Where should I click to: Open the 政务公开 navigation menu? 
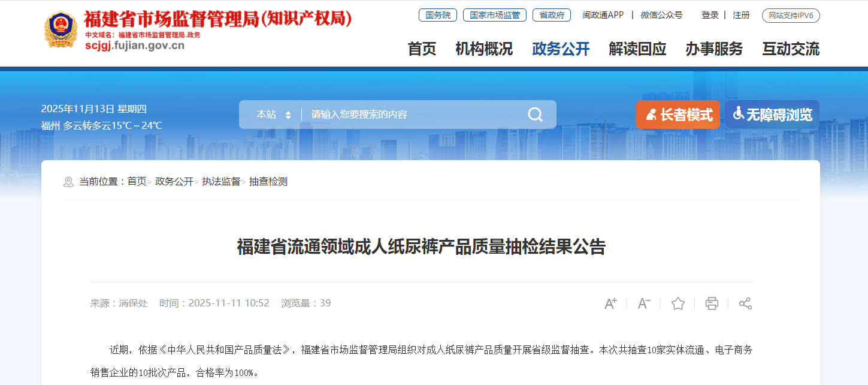[561, 49]
